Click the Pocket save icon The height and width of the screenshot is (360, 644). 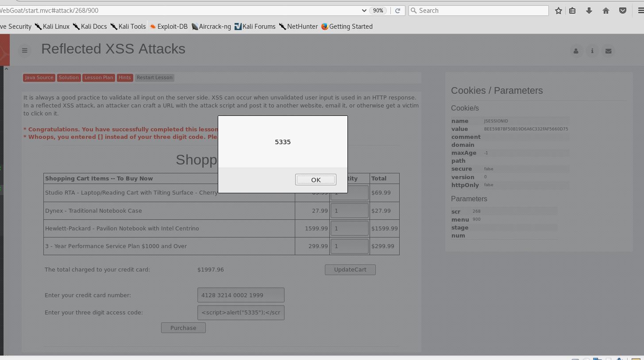(623, 11)
